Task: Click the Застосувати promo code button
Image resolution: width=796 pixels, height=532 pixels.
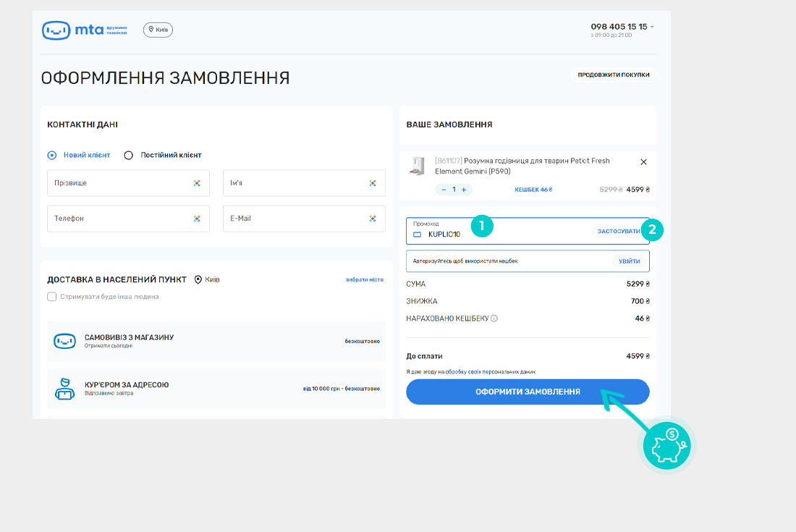Action: point(618,231)
